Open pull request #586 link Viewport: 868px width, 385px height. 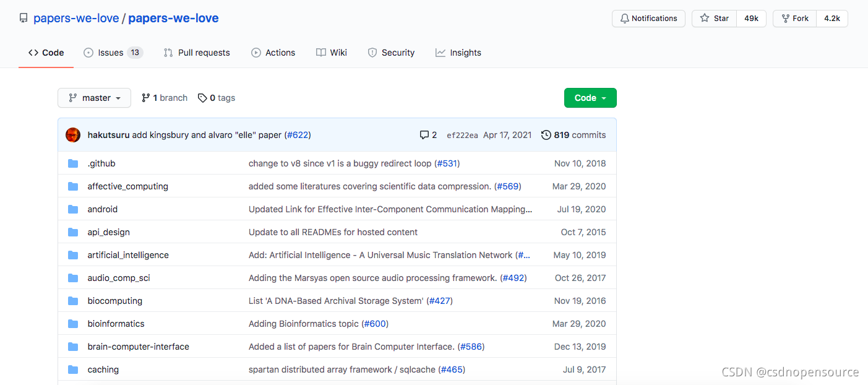(471, 347)
